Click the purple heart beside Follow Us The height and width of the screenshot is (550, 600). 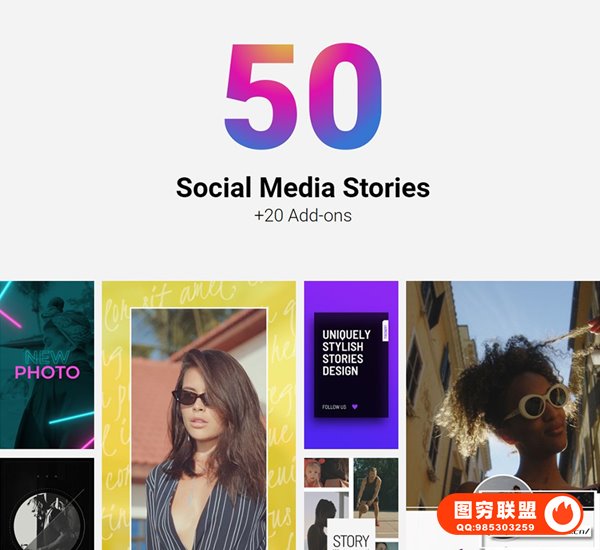coord(355,406)
